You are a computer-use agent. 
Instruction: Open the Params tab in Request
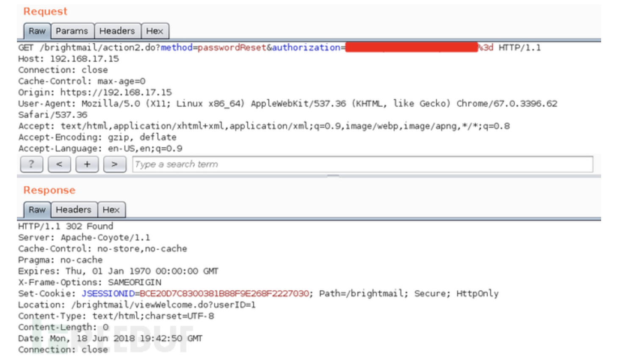[x=72, y=31]
